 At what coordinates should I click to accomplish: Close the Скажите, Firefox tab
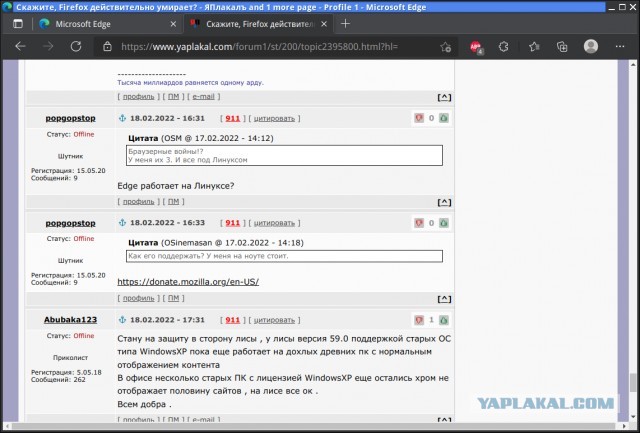click(x=324, y=24)
